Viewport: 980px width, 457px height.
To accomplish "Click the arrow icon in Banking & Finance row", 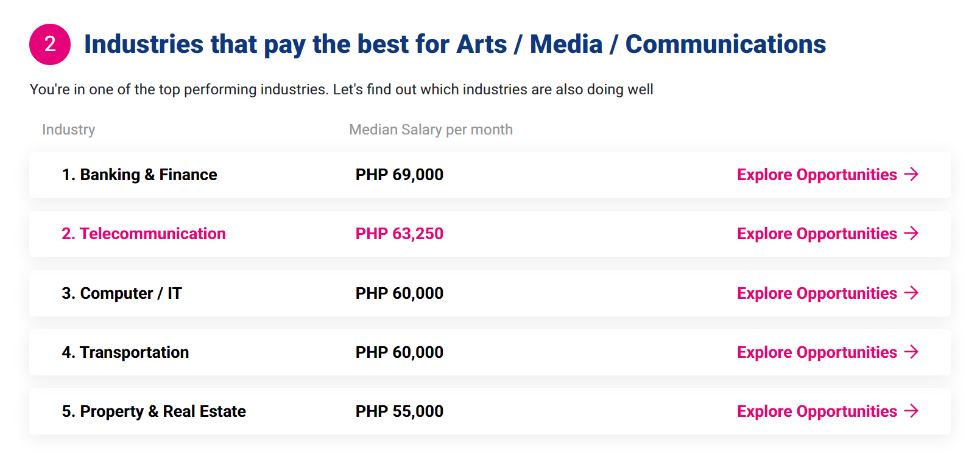I will coord(911,175).
